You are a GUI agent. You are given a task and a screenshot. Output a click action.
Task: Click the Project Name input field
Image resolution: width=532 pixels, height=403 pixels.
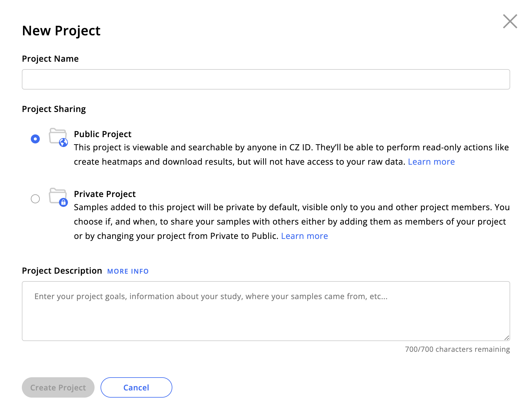click(266, 79)
